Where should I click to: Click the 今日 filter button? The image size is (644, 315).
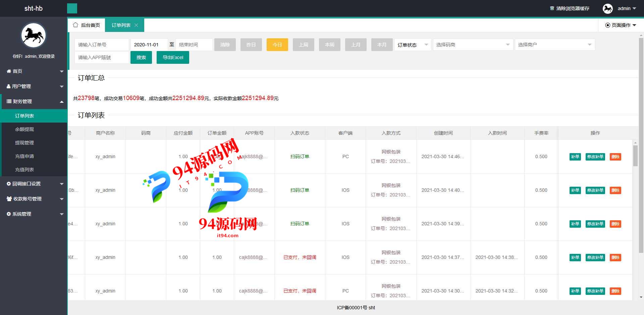pyautogui.click(x=277, y=45)
